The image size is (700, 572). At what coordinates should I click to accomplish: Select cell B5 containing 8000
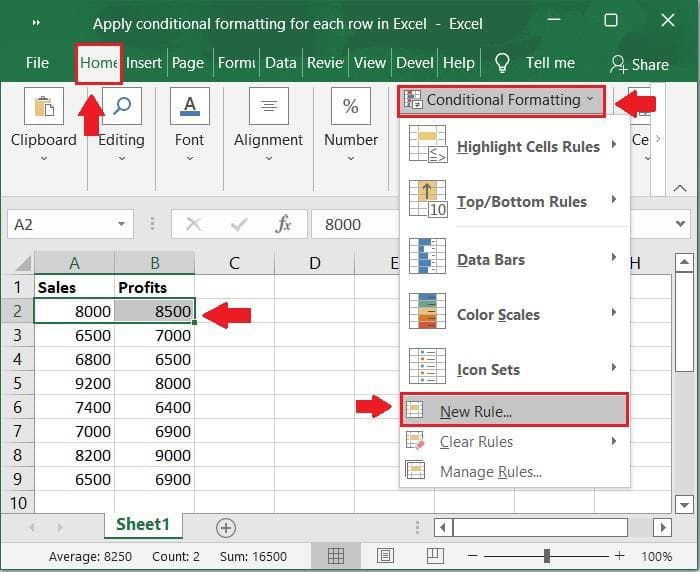coord(154,383)
